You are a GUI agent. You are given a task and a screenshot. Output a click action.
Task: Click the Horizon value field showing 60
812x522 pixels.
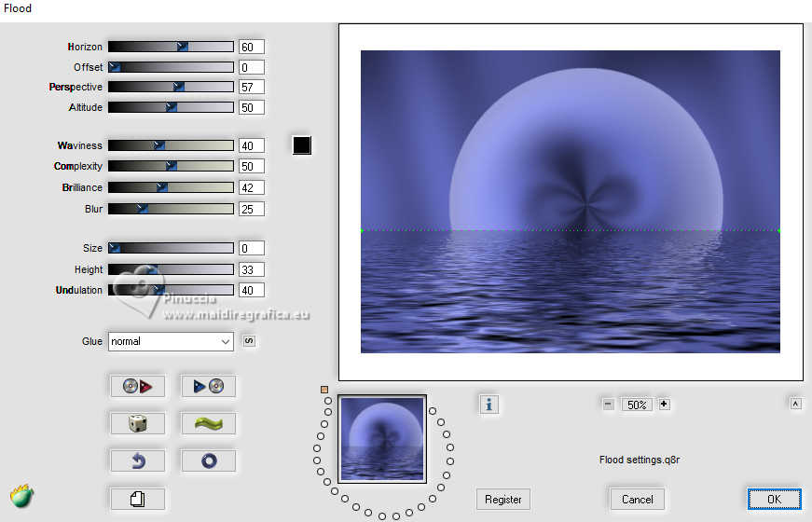pyautogui.click(x=252, y=47)
